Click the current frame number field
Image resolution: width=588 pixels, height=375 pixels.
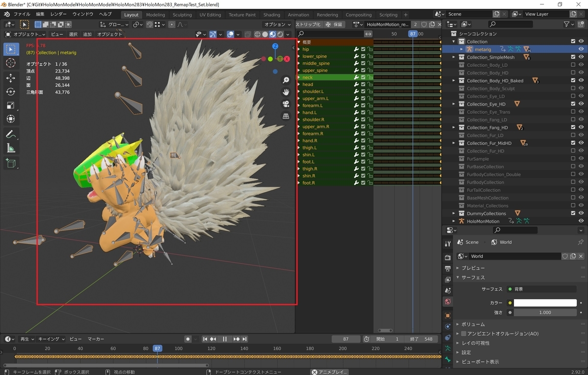[x=345, y=339]
